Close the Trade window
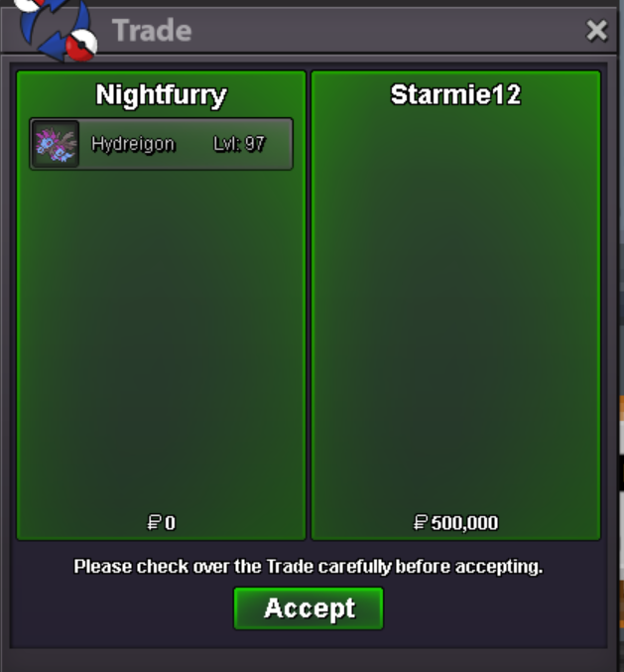 pyautogui.click(x=596, y=31)
